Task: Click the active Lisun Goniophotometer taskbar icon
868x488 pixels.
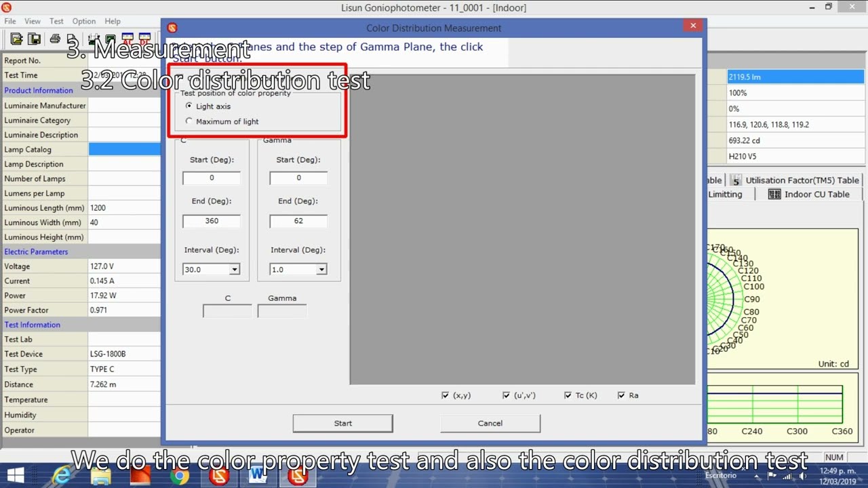Action: pos(298,476)
